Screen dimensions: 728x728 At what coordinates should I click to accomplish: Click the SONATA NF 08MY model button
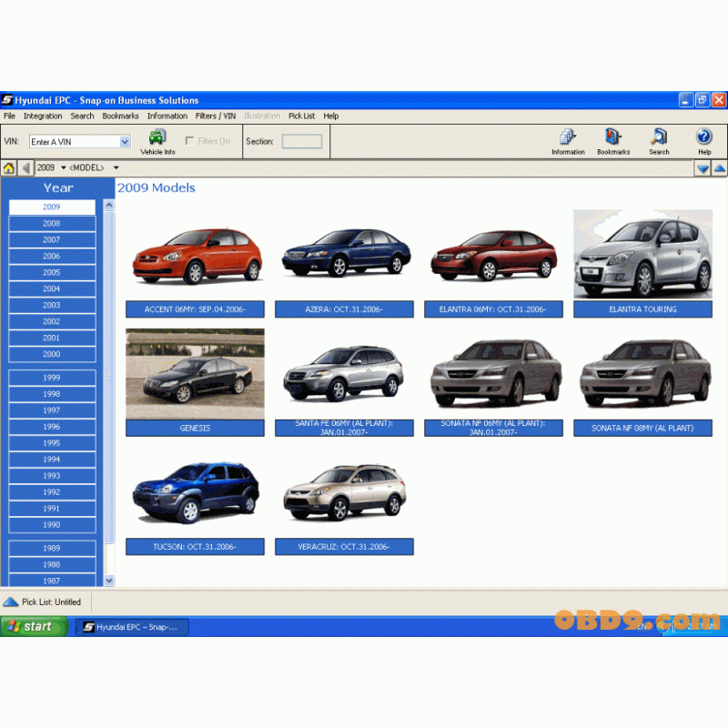click(642, 428)
